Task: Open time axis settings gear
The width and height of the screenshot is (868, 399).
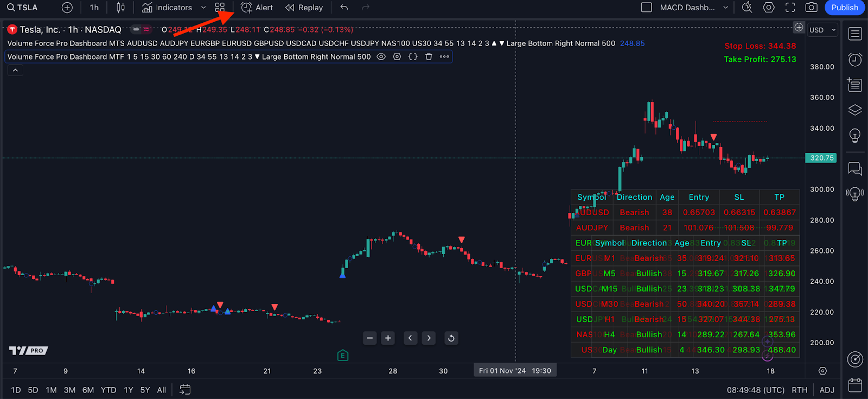Action: pyautogui.click(x=823, y=371)
